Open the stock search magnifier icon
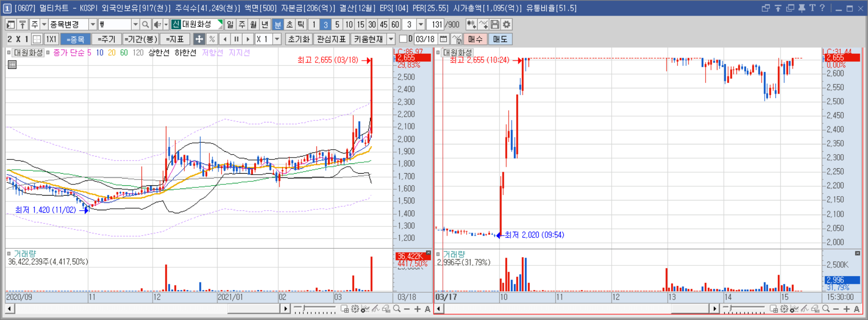The height and width of the screenshot is (320, 868). [145, 24]
